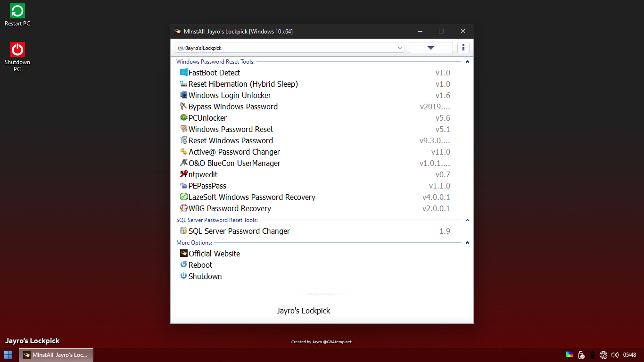Collapse the More Options section
Viewport: 644px width, 362px height.
[467, 243]
